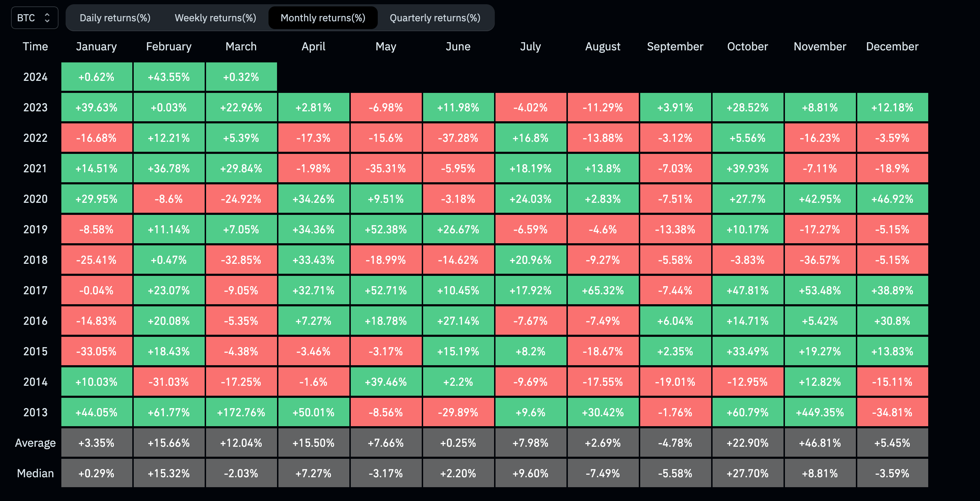Screen dimensions: 980x501
Task: Select the Monthly returns(%) tab
Action: click(323, 18)
